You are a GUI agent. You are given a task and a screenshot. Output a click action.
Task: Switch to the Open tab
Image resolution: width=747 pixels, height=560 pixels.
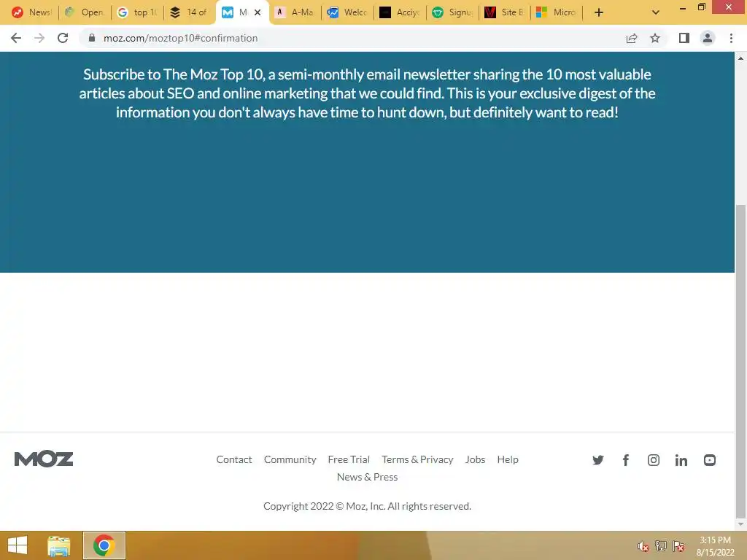click(x=85, y=12)
